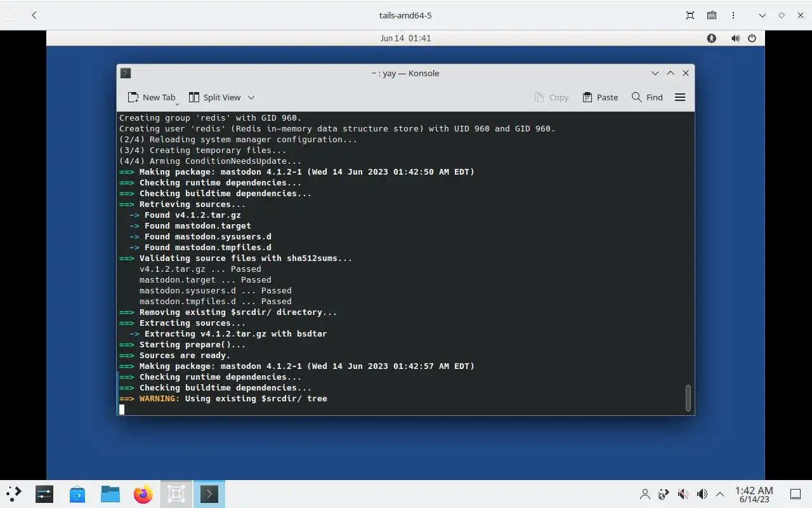Image resolution: width=812 pixels, height=508 pixels.
Task: Click the Copy toolbar button
Action: coord(551,97)
